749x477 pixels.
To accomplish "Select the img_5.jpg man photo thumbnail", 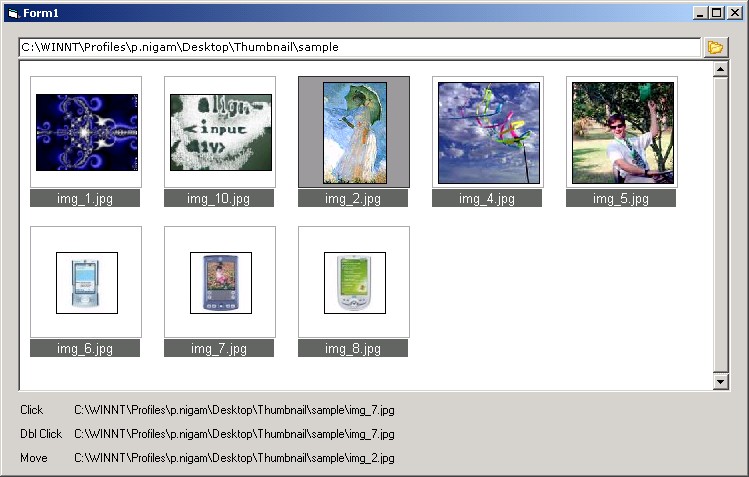I will [x=622, y=132].
